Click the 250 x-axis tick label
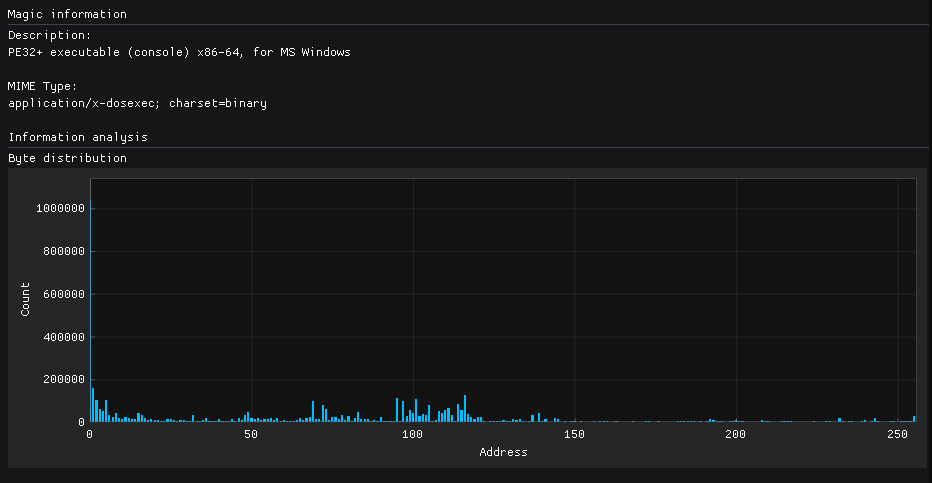The image size is (932, 483). point(897,434)
